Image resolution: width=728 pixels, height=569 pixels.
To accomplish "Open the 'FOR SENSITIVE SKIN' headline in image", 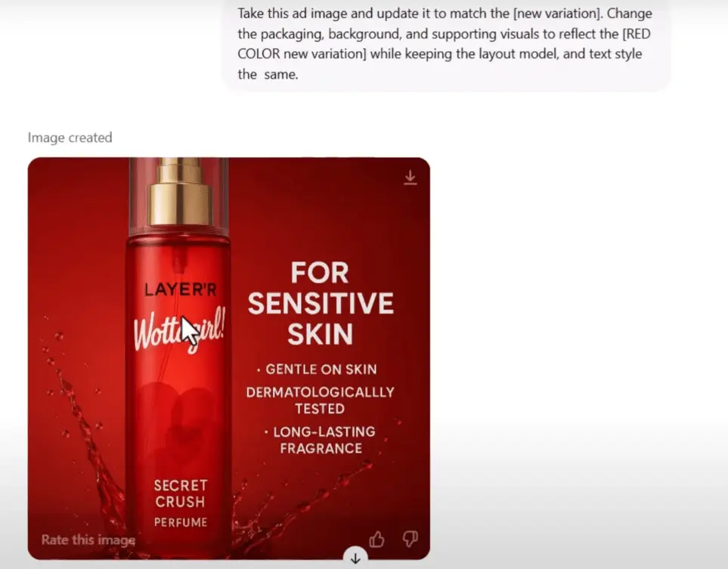I will tap(321, 303).
